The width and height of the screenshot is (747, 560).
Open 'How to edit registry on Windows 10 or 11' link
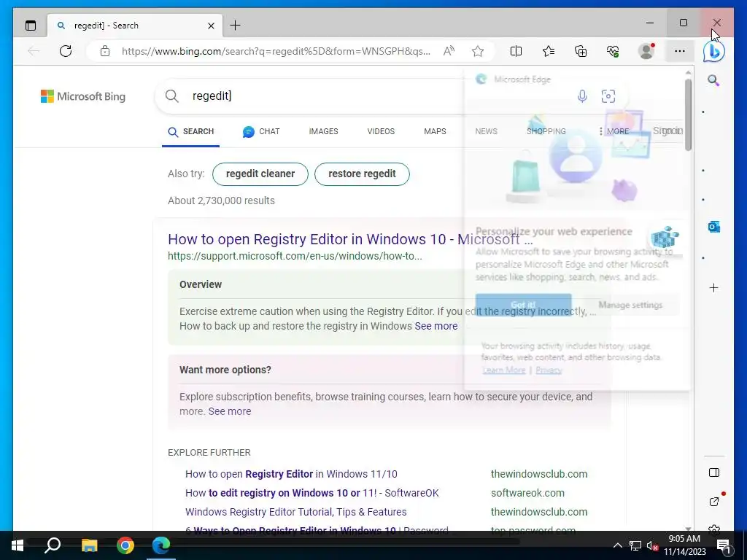312,494
